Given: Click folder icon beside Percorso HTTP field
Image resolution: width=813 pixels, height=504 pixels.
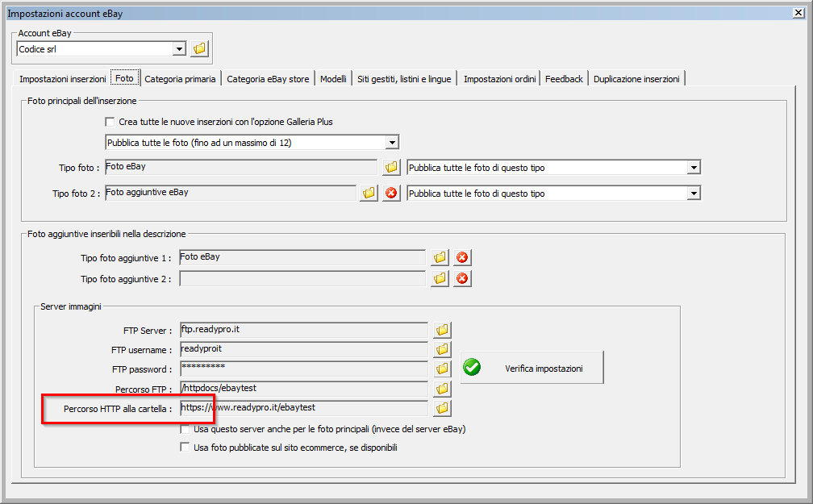Looking at the screenshot, I should [x=442, y=408].
